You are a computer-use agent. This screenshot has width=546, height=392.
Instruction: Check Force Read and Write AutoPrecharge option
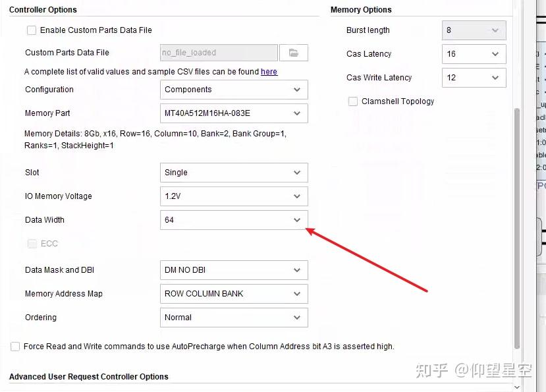click(x=14, y=346)
